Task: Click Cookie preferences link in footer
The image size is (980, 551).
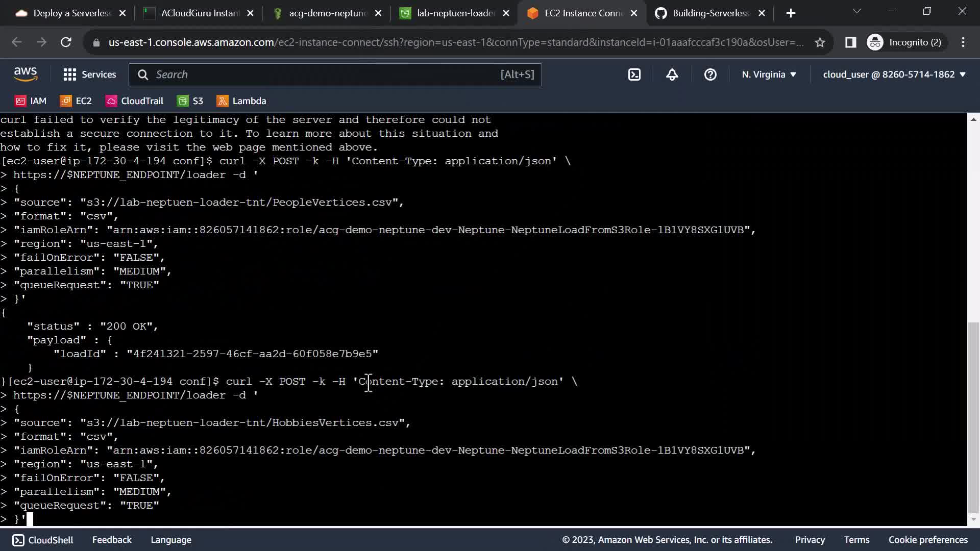Action: coord(927,540)
